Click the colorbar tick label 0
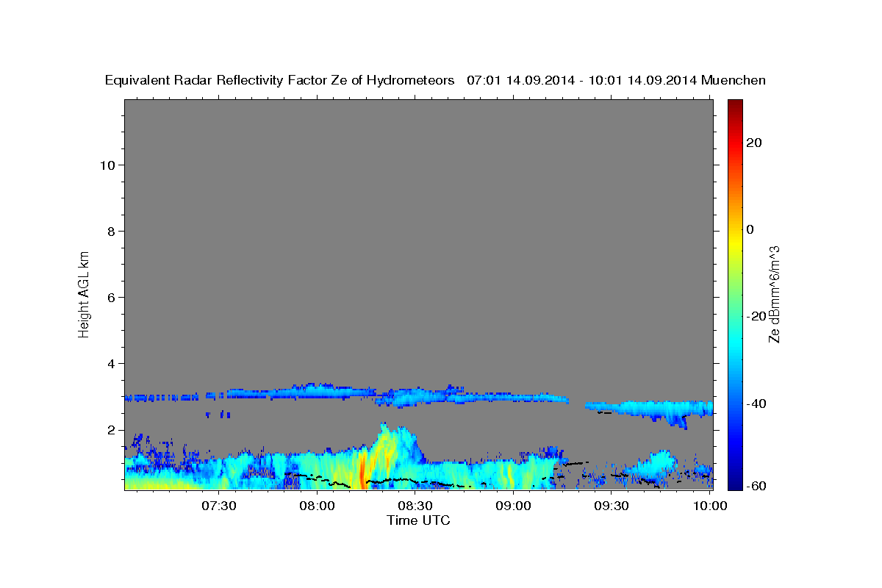 (750, 229)
